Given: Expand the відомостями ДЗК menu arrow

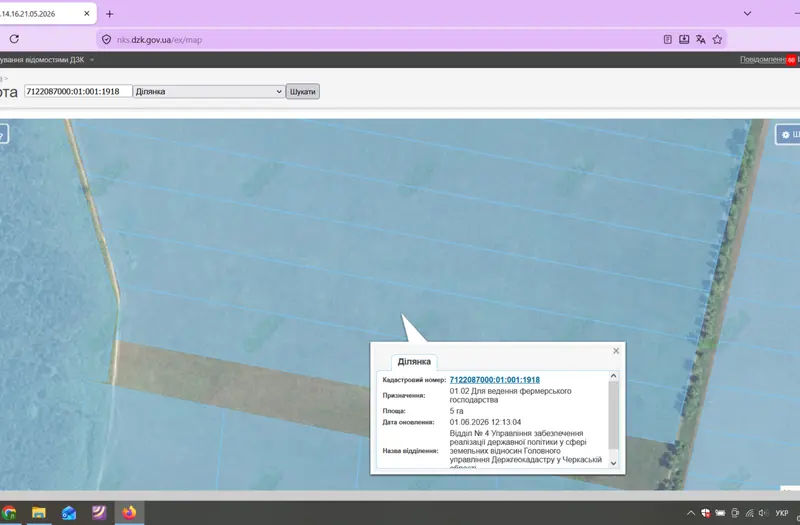Looking at the screenshot, I should [x=92, y=60].
